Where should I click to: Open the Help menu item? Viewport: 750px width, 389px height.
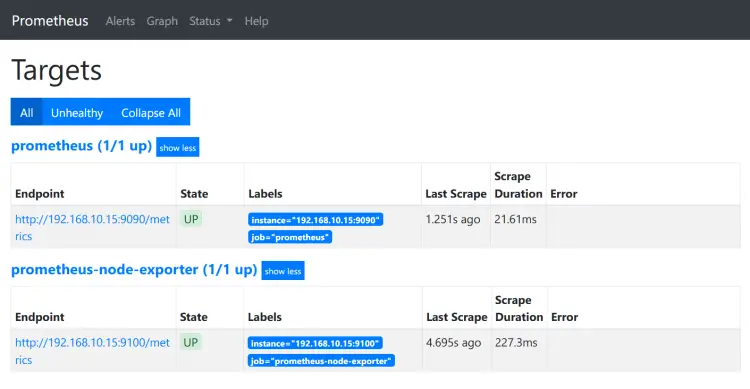(x=256, y=21)
